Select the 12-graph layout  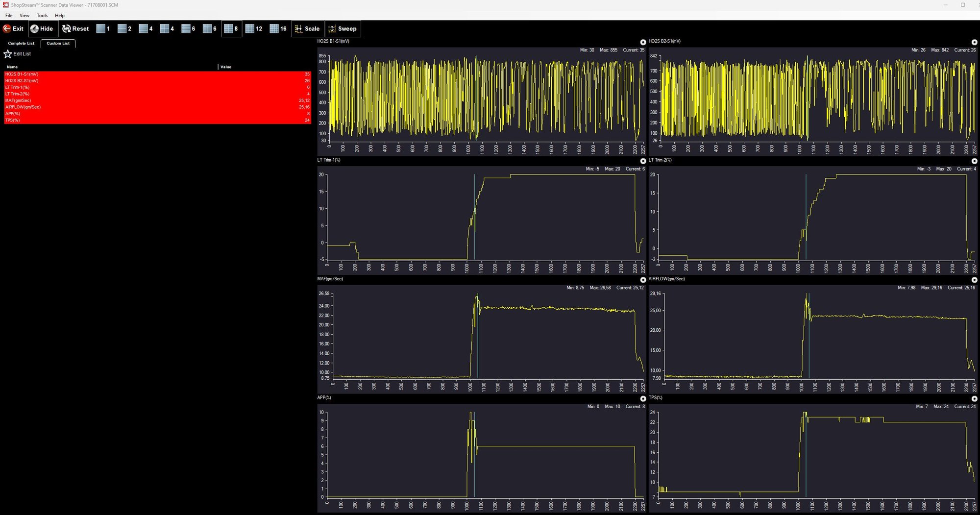click(x=253, y=29)
